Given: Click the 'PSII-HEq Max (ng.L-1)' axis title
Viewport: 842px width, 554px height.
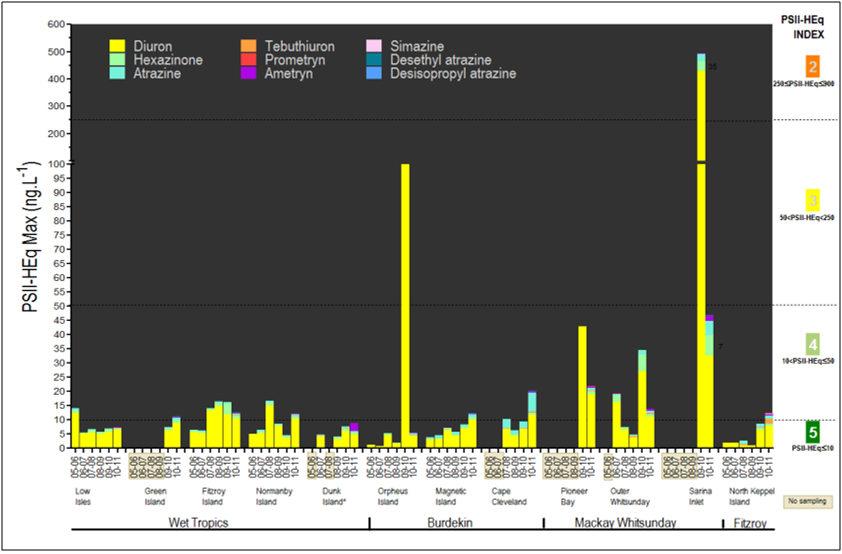Looking at the screenshot, I should click(x=33, y=236).
